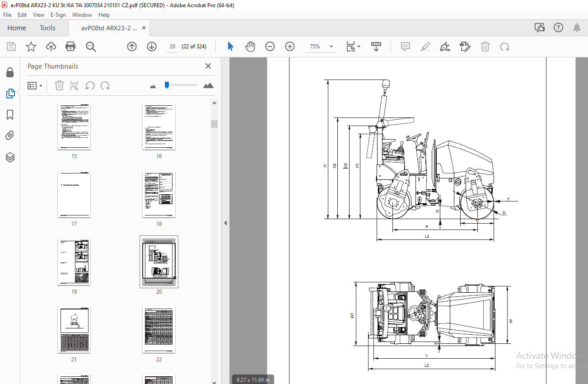Reduce thumbnail size using the small mountain icon
Screen dimensions: 588x384
pyautogui.click(x=153, y=86)
